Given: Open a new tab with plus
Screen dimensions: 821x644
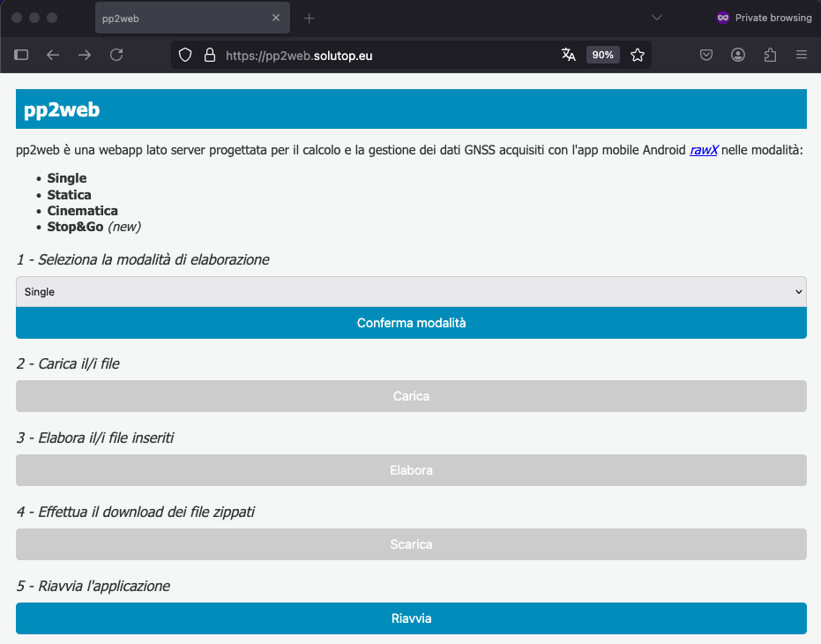Looking at the screenshot, I should click(309, 19).
